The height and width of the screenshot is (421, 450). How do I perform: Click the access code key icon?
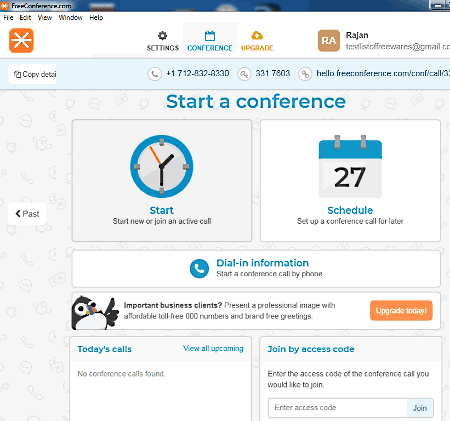pyautogui.click(x=244, y=74)
